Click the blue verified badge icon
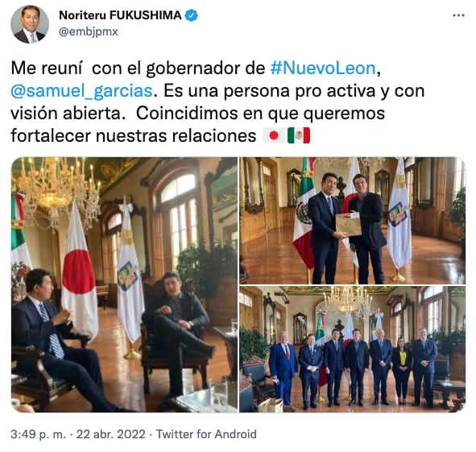This screenshot has width=476, height=452. (192, 15)
